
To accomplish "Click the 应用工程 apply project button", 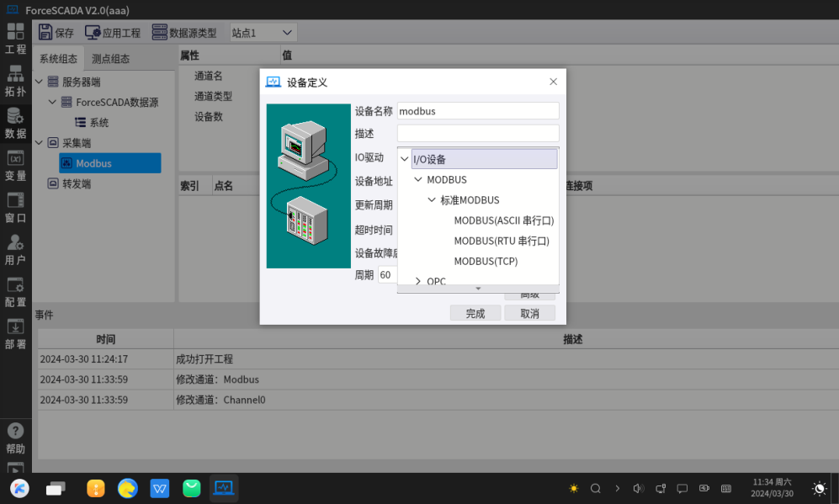I will tap(113, 33).
